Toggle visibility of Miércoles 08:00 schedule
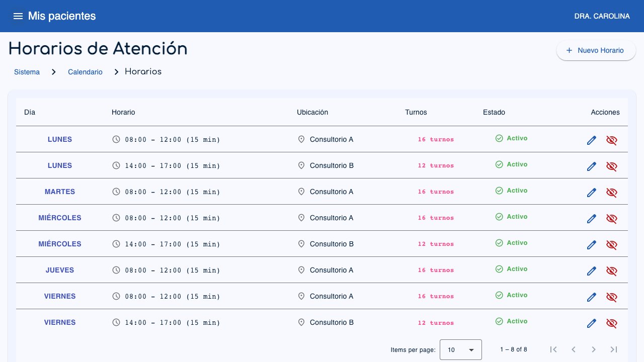The width and height of the screenshot is (644, 362). click(x=612, y=219)
